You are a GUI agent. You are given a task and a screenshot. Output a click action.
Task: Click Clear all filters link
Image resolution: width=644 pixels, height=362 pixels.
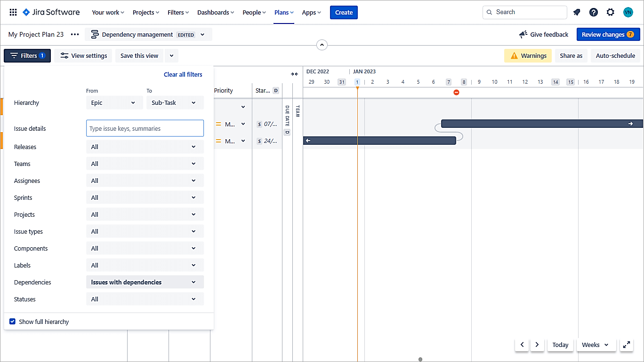pyautogui.click(x=183, y=74)
